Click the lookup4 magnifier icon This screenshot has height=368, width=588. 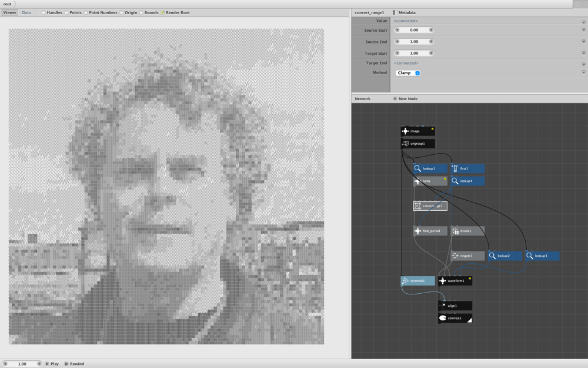[x=455, y=181]
